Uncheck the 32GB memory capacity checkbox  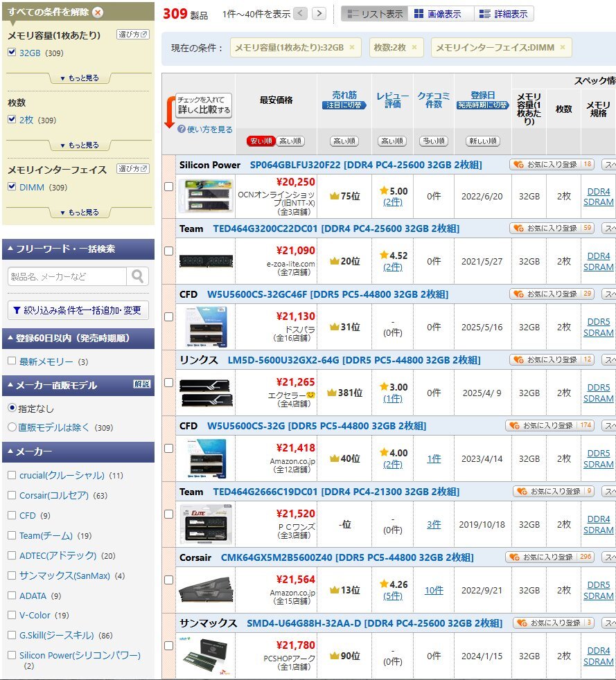pyautogui.click(x=12, y=53)
